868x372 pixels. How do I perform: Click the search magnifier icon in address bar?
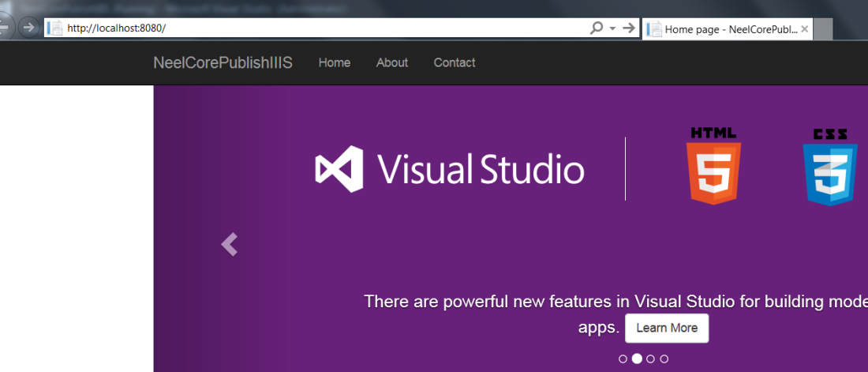tap(597, 28)
